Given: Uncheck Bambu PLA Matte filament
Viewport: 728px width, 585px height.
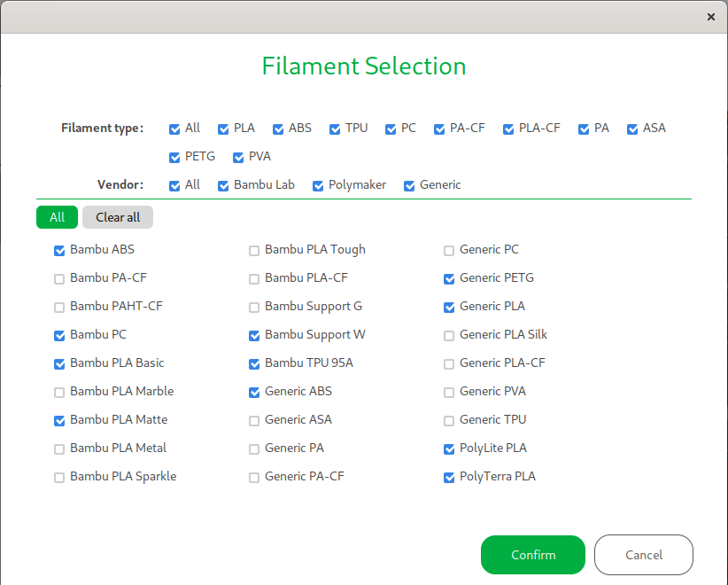Looking at the screenshot, I should (59, 420).
